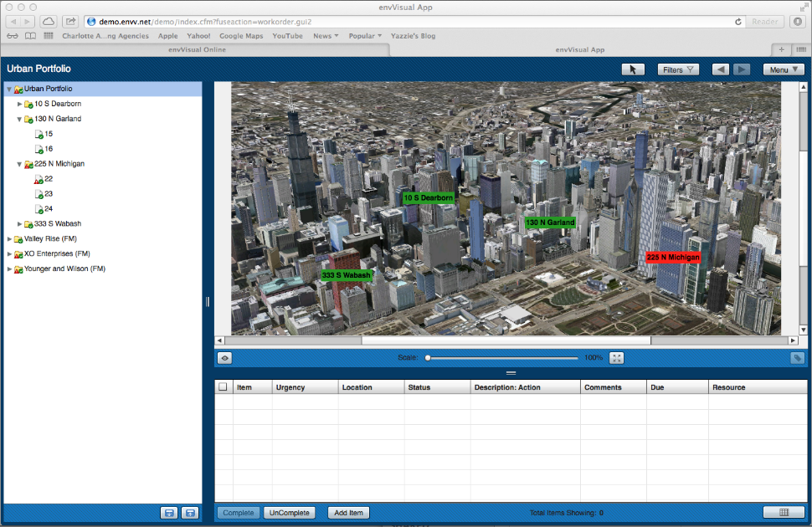This screenshot has height=527, width=812.
Task: Expand Younger and Wilson (FM) node
Action: [x=9, y=269]
